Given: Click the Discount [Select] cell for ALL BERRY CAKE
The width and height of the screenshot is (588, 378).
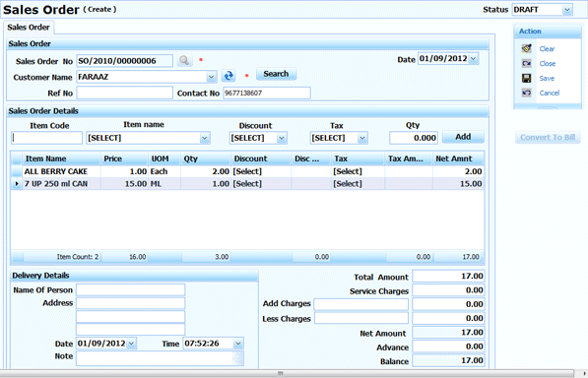Looking at the screenshot, I should tap(261, 171).
